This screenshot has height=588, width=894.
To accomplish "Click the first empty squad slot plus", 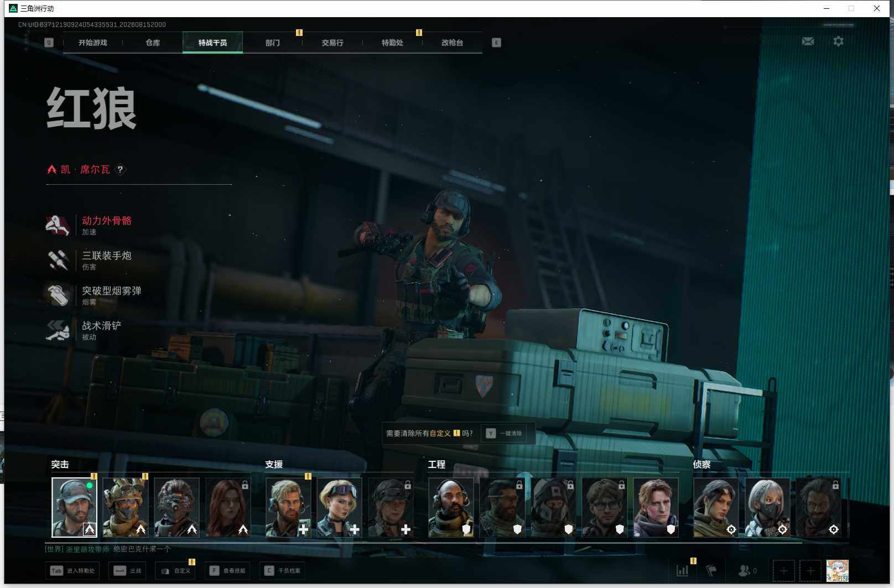I will click(x=783, y=571).
